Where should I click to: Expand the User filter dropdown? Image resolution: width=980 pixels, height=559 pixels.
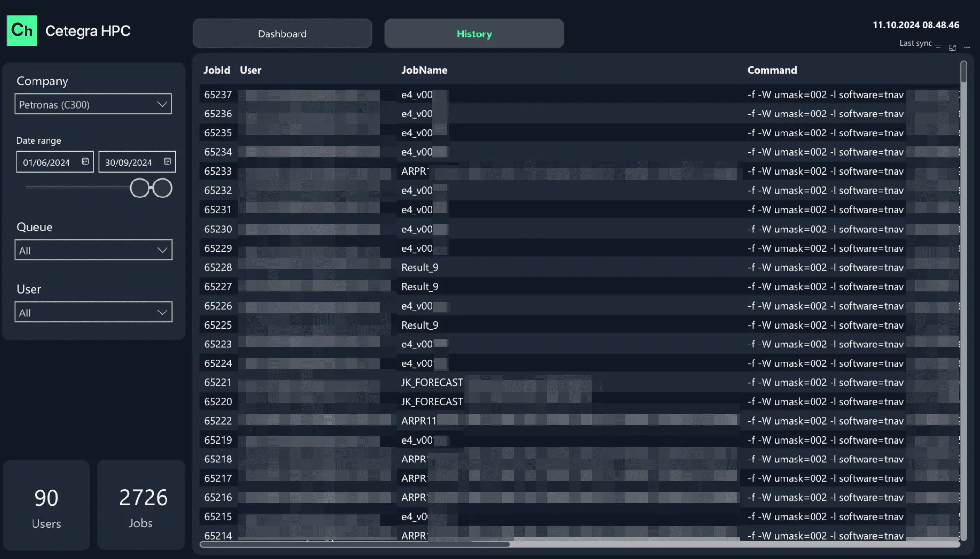pyautogui.click(x=93, y=312)
